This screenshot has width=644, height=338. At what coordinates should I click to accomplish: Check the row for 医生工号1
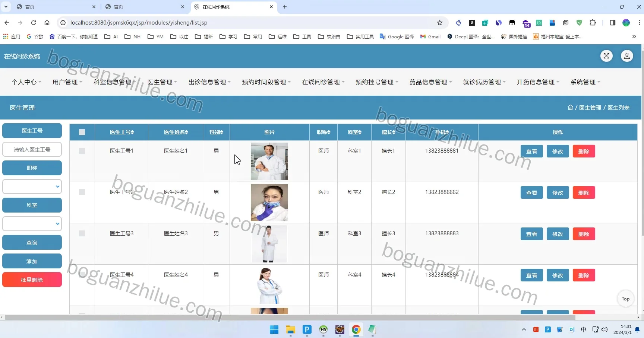[x=82, y=151]
